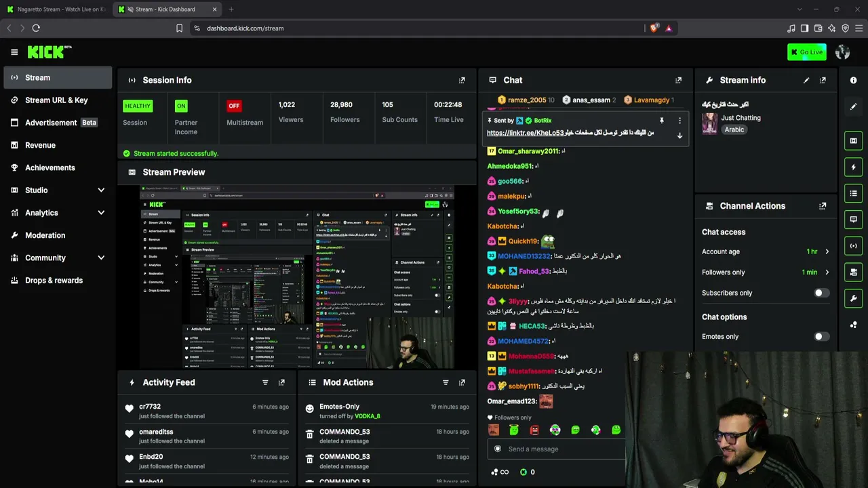Expand the Community submenu
Screen dimensions: 868x488
click(x=101, y=258)
